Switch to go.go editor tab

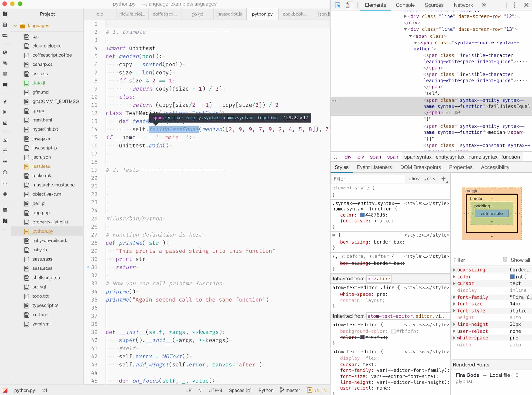tap(197, 14)
